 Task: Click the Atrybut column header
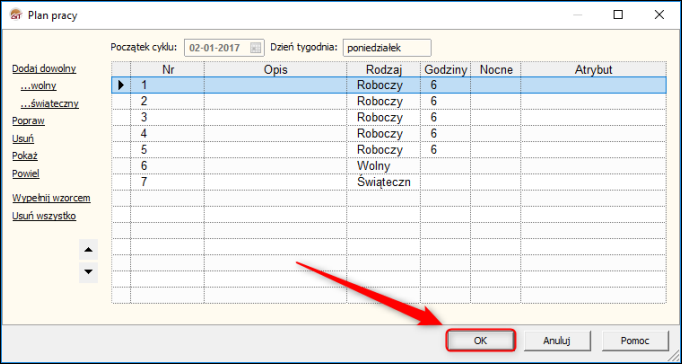pyautogui.click(x=593, y=70)
